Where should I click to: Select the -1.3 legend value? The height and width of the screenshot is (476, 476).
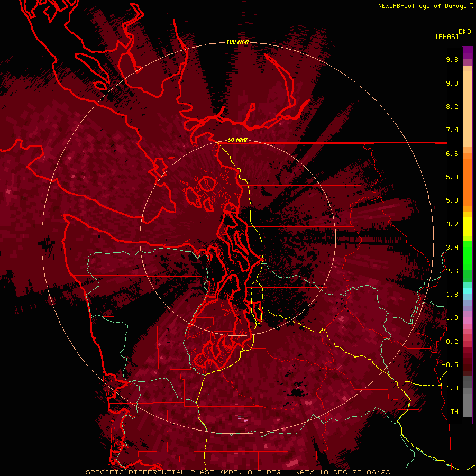pyautogui.click(x=450, y=388)
